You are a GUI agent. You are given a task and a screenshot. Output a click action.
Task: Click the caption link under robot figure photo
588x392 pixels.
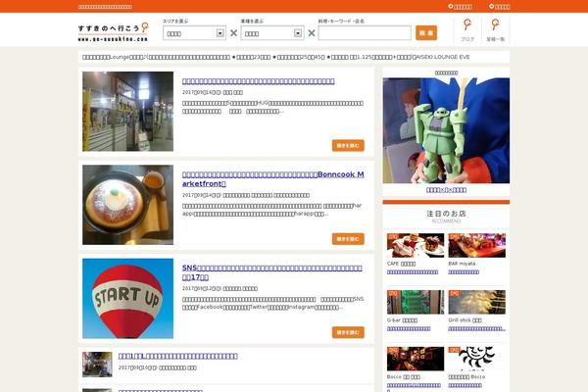click(x=446, y=190)
